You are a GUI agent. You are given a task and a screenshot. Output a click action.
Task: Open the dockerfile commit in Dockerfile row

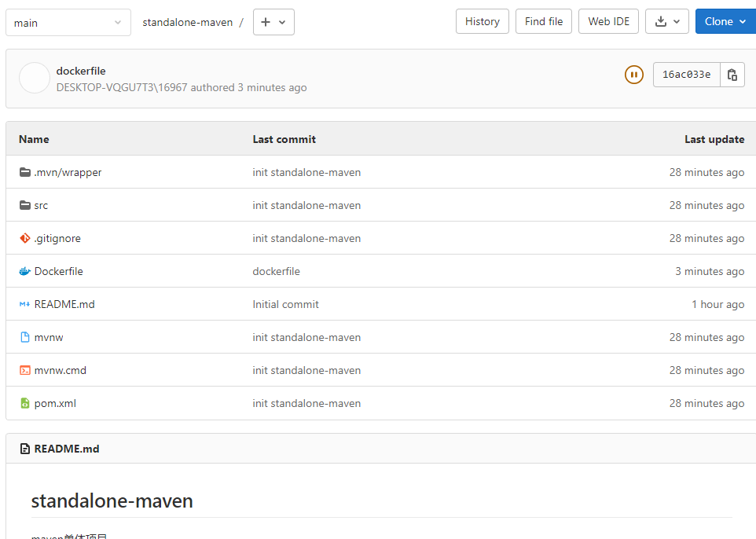click(277, 271)
